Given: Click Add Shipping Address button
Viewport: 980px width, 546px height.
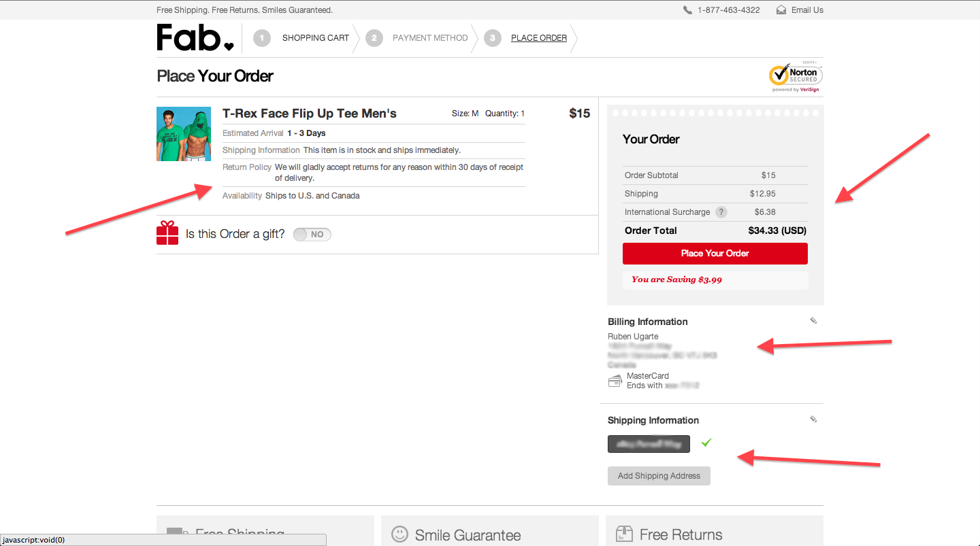Looking at the screenshot, I should (x=659, y=476).
